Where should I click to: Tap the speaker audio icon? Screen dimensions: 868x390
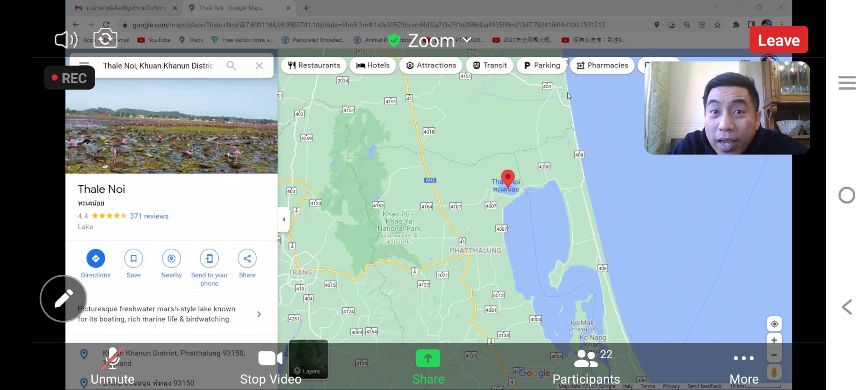[x=66, y=40]
